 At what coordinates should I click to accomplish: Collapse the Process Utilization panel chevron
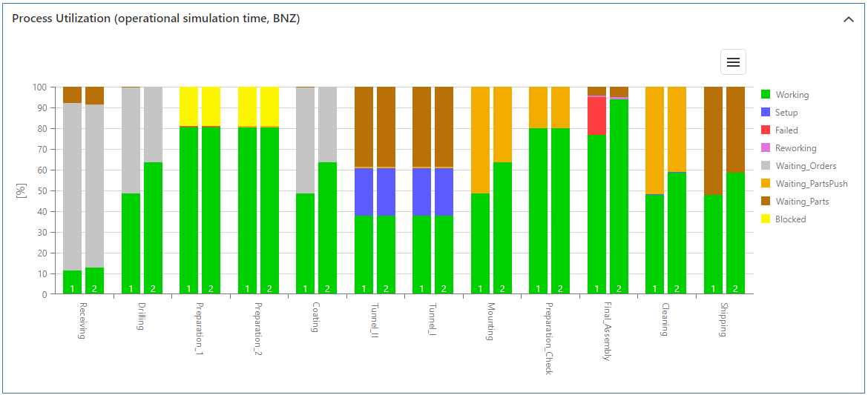[x=849, y=19]
